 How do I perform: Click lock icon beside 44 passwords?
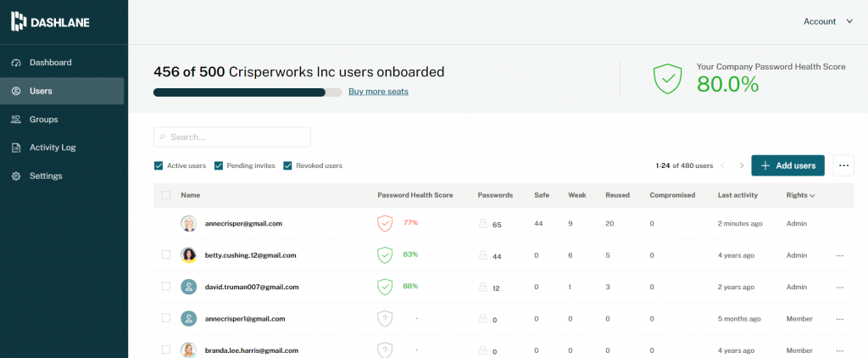(482, 255)
